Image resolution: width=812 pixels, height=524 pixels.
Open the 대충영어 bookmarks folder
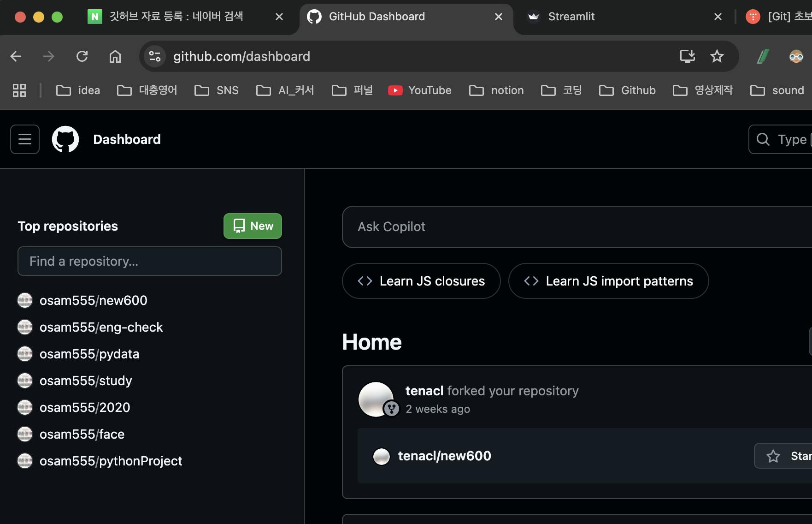147,90
